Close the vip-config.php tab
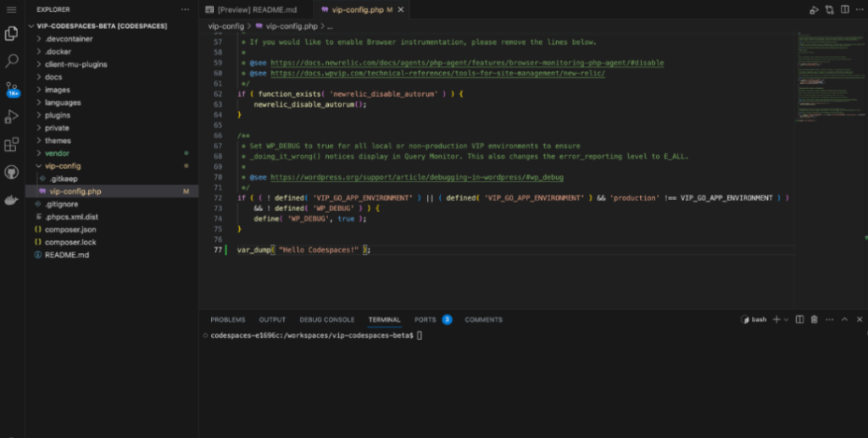The image size is (868, 438). point(401,9)
